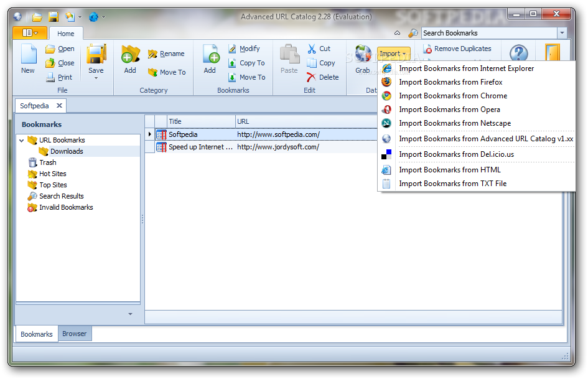Click the Grab globe icon

tap(363, 54)
